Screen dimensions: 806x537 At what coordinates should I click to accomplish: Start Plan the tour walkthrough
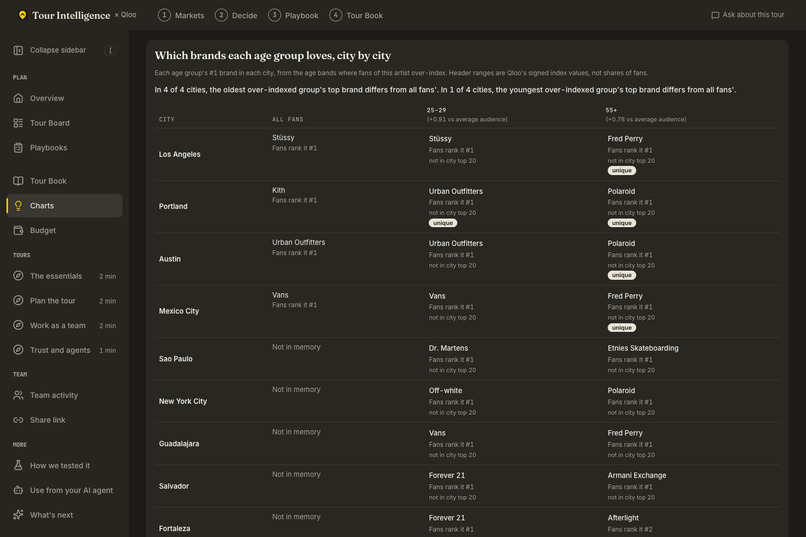(65, 301)
